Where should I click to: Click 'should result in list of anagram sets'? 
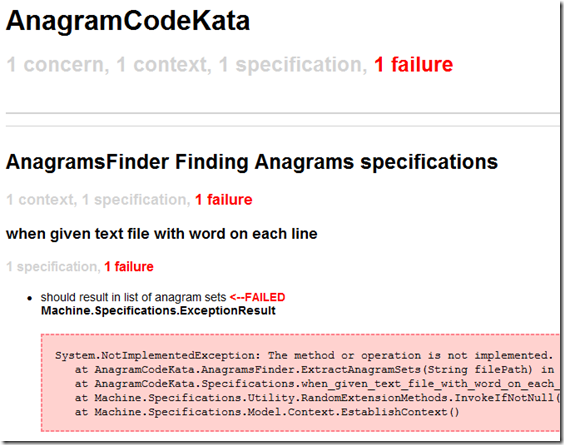133,298
